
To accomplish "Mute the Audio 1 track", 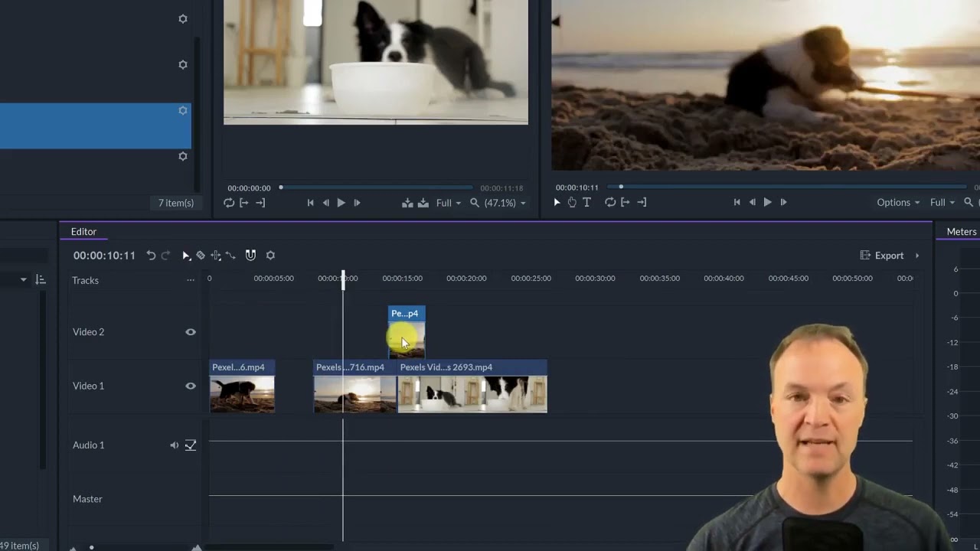I will pos(175,445).
